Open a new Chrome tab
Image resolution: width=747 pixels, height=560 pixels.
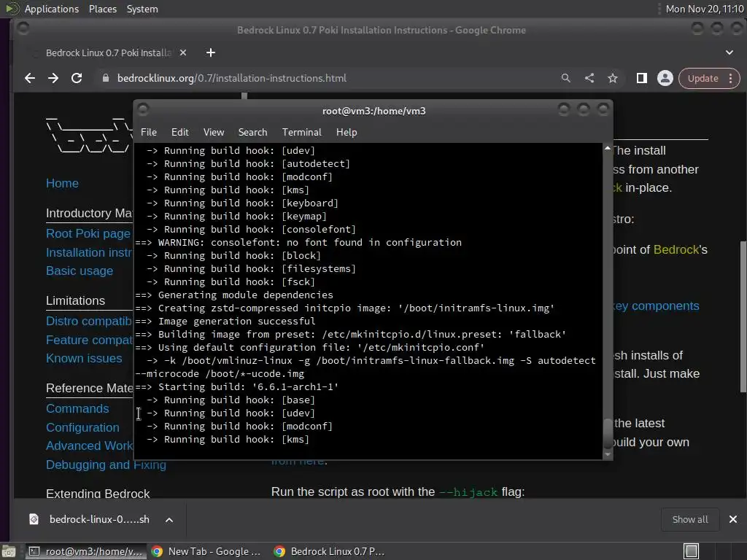[x=211, y=52]
